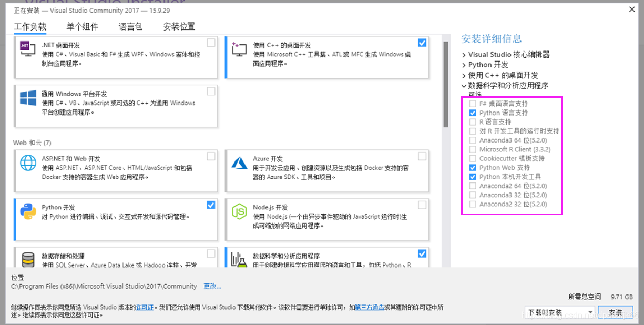This screenshot has width=644, height=325.
Task: Click the 正在安装 — Visual Studio Community 2017 title
Action: pos(92,11)
